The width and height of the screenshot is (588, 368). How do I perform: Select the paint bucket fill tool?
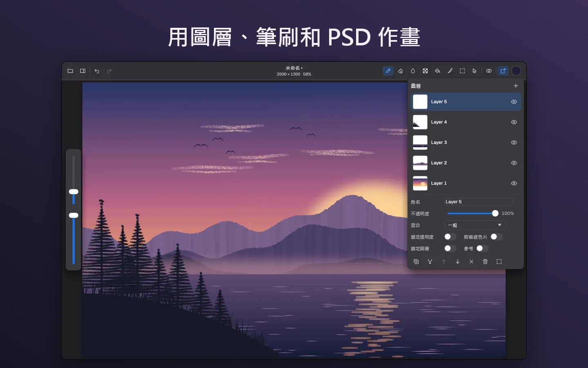pos(437,71)
